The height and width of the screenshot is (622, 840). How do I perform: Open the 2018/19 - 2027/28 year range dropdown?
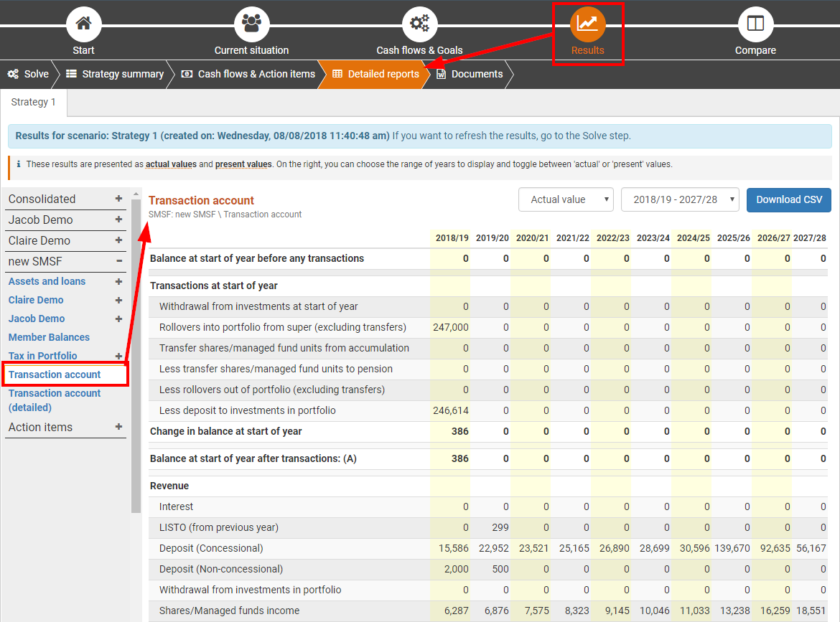679,199
